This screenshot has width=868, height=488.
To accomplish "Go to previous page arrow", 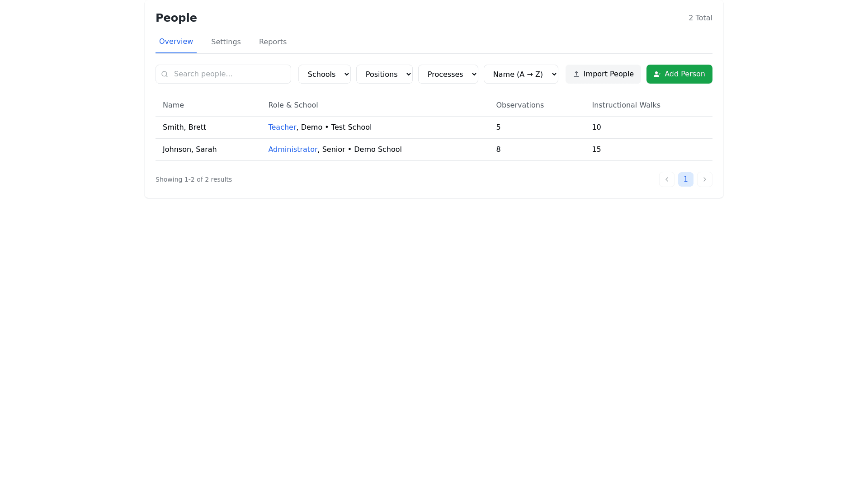I will (x=666, y=179).
